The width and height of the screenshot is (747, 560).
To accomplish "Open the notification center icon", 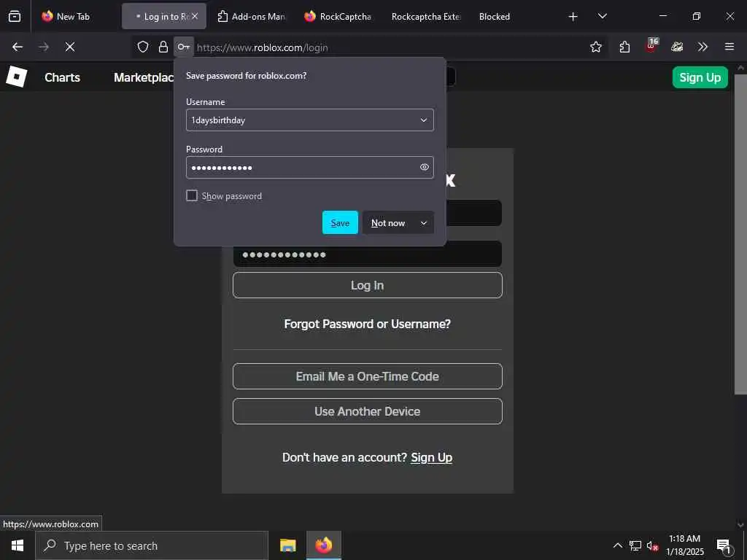I will pyautogui.click(x=724, y=545).
